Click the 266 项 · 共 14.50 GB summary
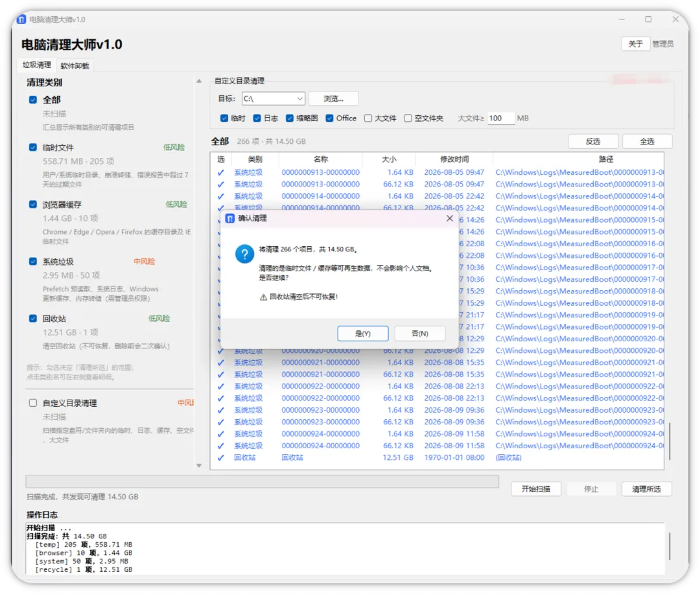Image resolution: width=700 pixels, height=594 pixels. (272, 141)
